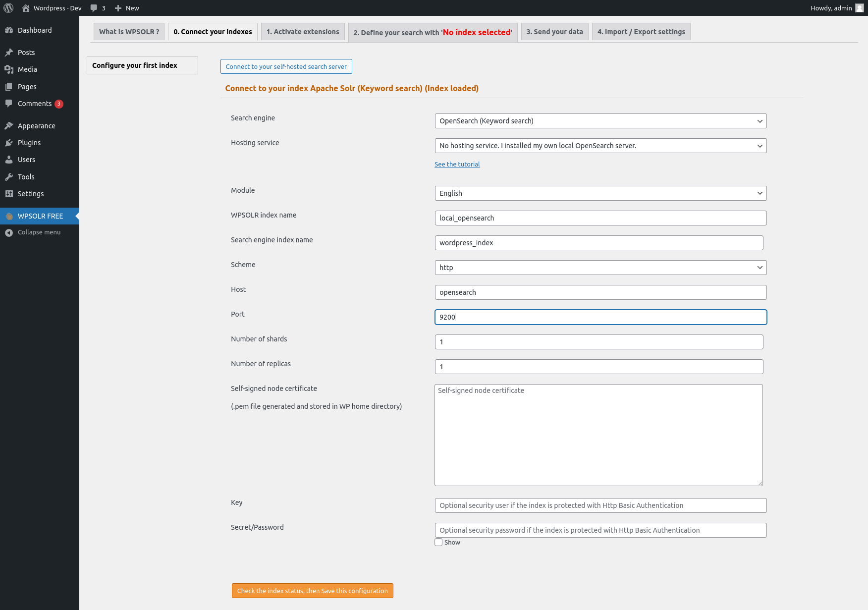This screenshot has width=868, height=610.
Task: Open Pages from sidebar menu
Action: pyautogui.click(x=40, y=87)
